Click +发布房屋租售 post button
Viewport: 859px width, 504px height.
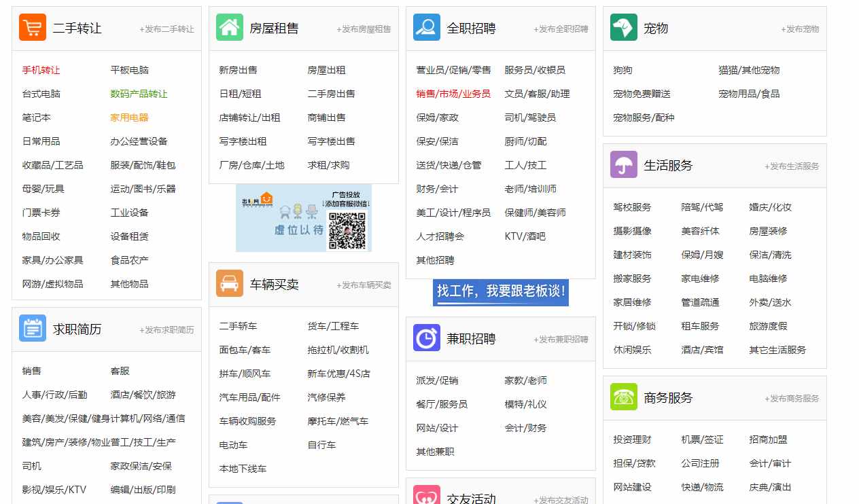[364, 29]
